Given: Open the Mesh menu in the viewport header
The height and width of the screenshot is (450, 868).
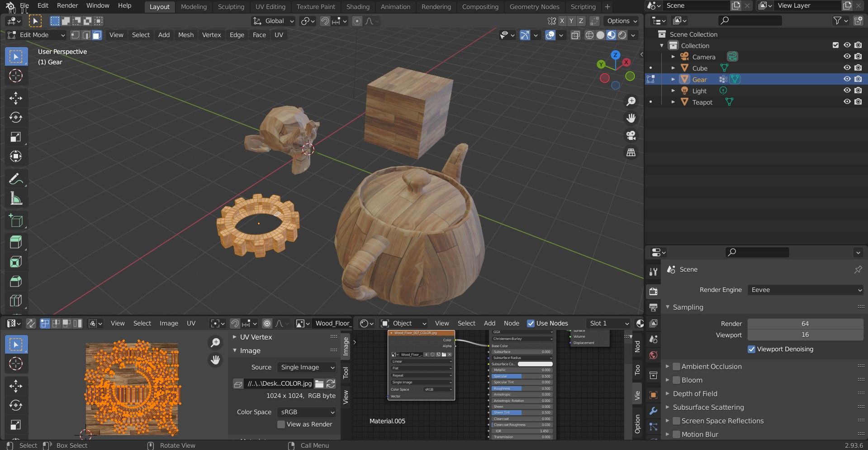Looking at the screenshot, I should pyautogui.click(x=185, y=35).
